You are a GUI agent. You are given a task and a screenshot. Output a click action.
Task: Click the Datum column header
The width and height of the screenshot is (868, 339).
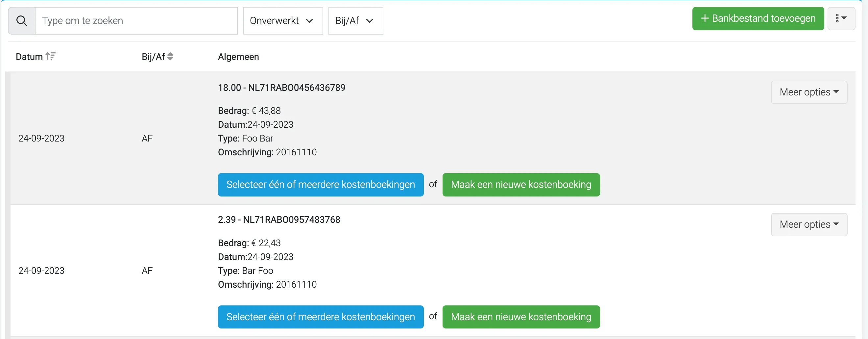click(29, 57)
